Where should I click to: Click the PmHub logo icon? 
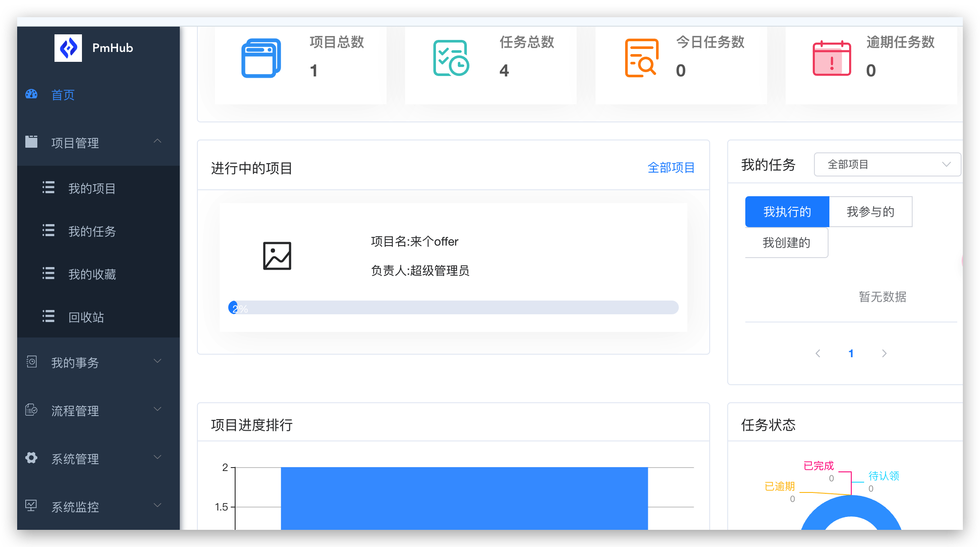(x=68, y=48)
